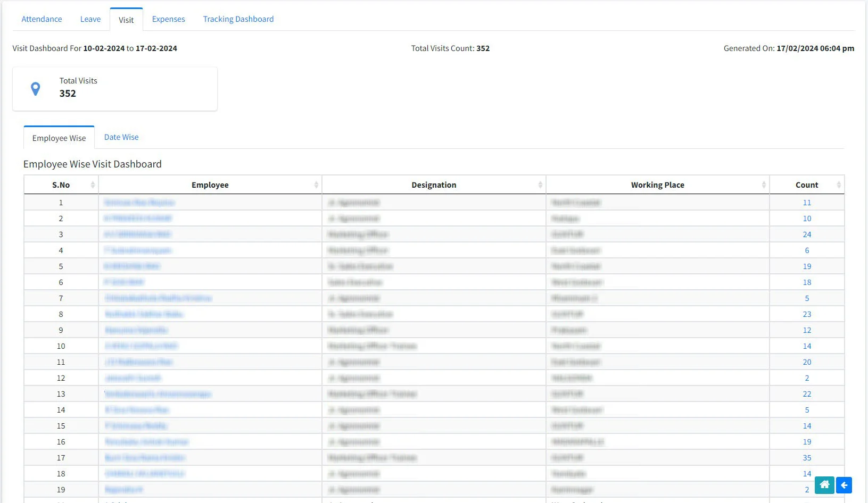
Task: Click the blue back arrow icon
Action: (844, 485)
